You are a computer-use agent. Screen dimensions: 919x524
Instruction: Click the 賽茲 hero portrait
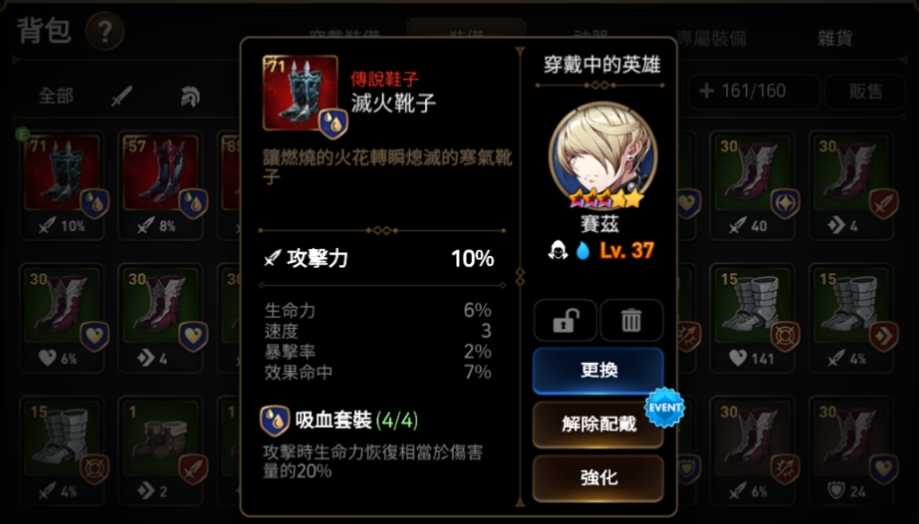(x=603, y=155)
